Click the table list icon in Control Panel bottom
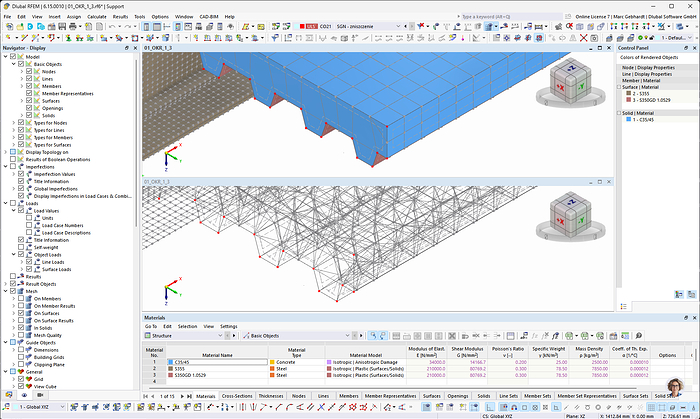This screenshot has width=700, height=419. [x=624, y=306]
